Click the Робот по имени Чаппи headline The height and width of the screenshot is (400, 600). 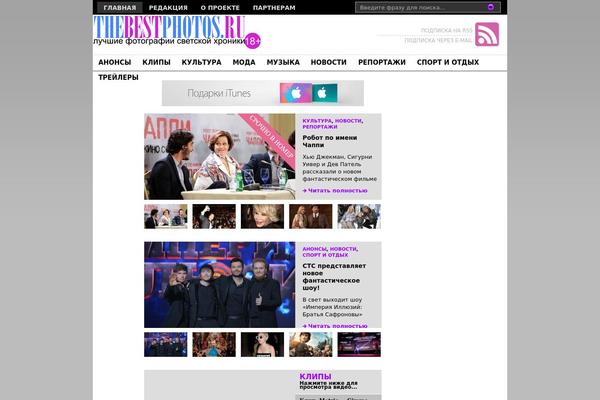tap(330, 141)
